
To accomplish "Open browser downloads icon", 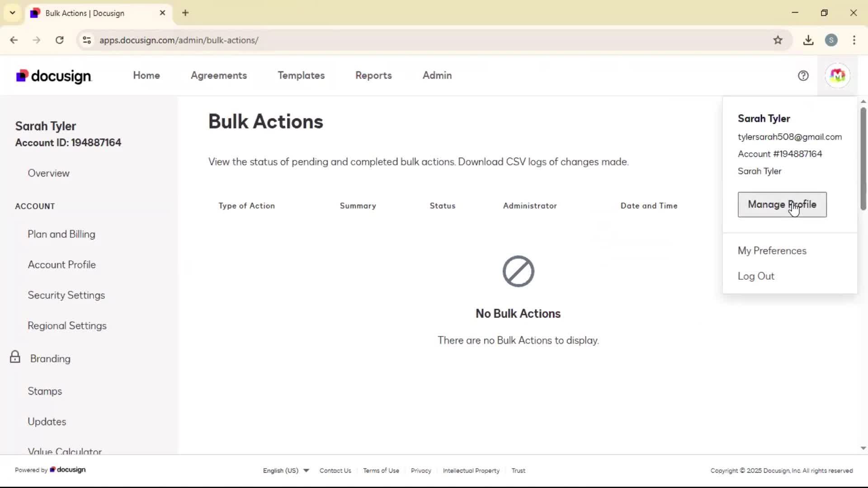I will [x=808, y=40].
